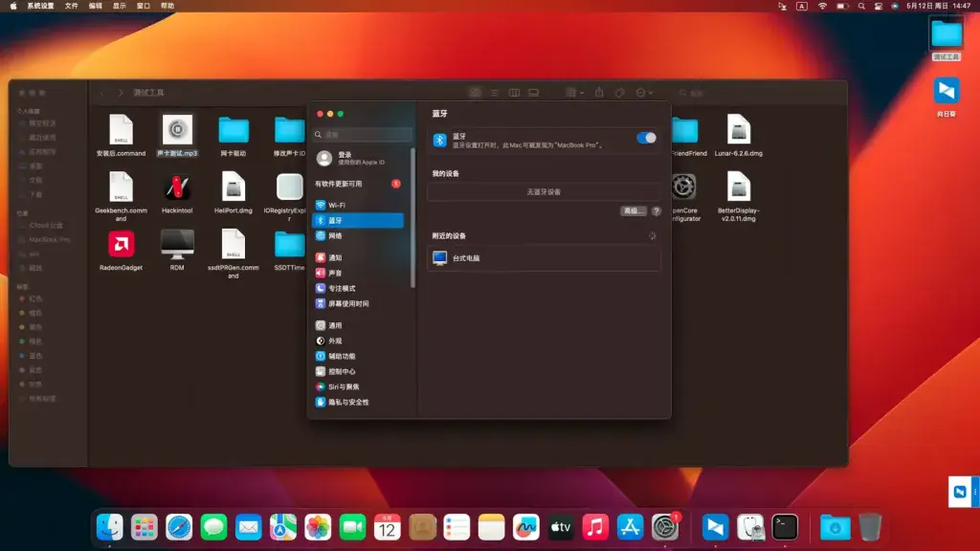
Task: Open the 文件 menu
Action: pyautogui.click(x=72, y=6)
